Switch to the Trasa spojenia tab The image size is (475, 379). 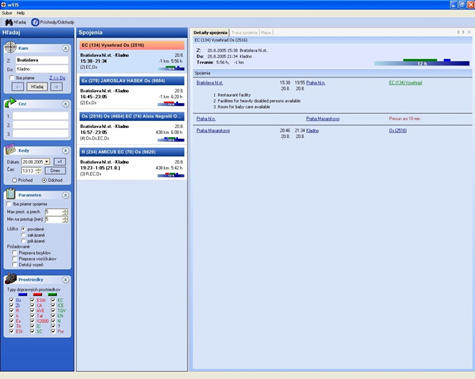(x=244, y=33)
